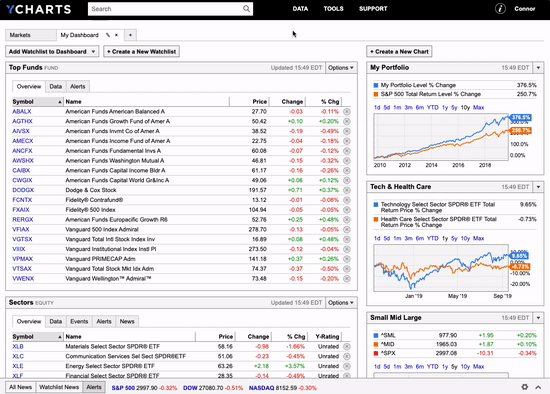Image resolution: width=550 pixels, height=394 pixels.
Task: Close the My Dashboard tab
Action: [116, 35]
